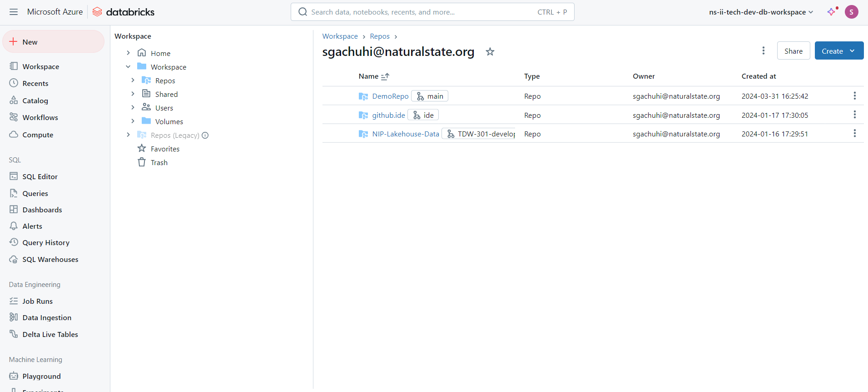Expand the Users tree node
Screen dimensions: 868x392
point(133,107)
